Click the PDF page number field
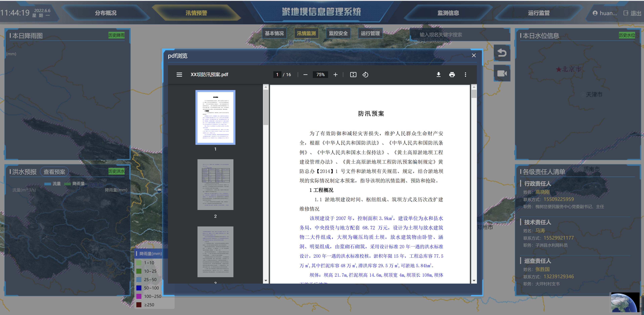Image resolution: width=644 pixels, height=315 pixels. coord(277,75)
